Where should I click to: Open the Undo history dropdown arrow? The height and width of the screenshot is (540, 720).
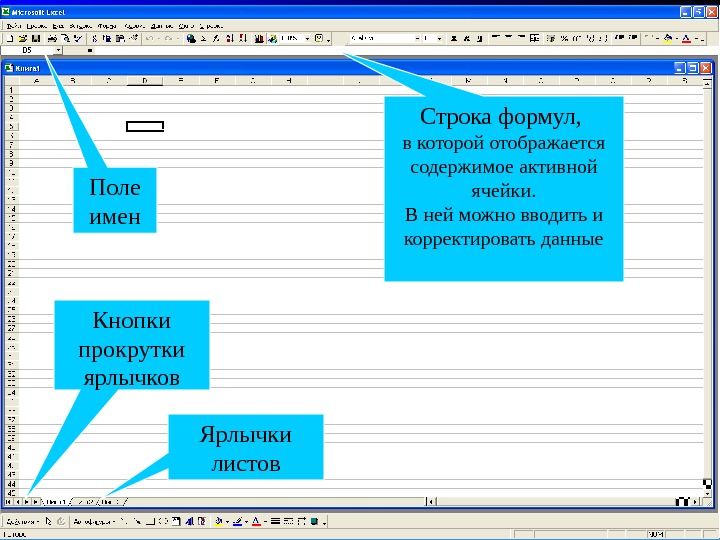click(x=159, y=39)
